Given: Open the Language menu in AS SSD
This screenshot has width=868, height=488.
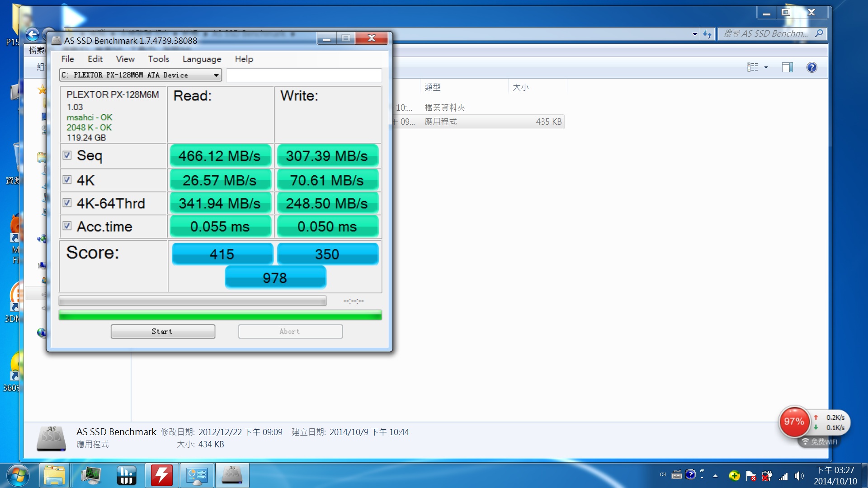Looking at the screenshot, I should click(202, 59).
